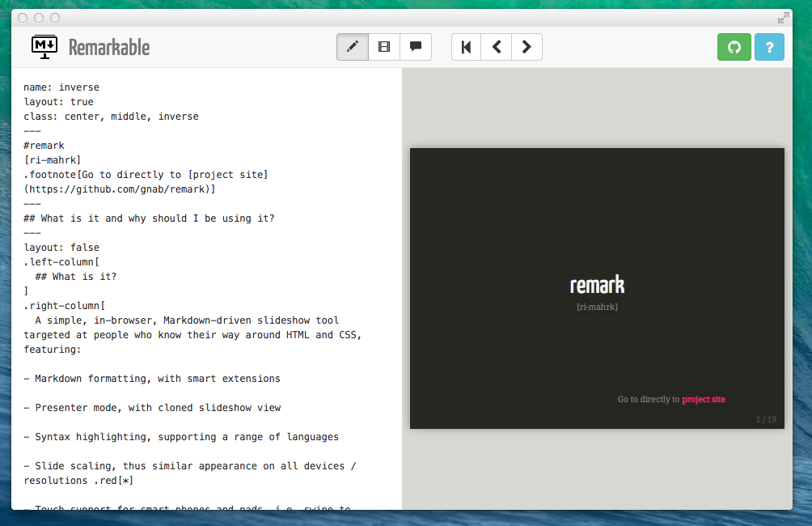Open the presenter notes speech bubble
This screenshot has width=812, height=526.
pos(416,47)
